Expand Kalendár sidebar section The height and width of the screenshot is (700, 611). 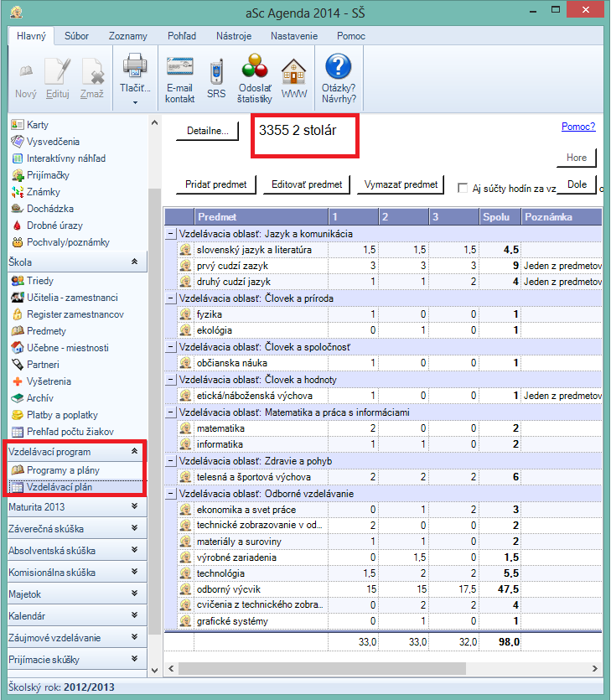click(134, 615)
